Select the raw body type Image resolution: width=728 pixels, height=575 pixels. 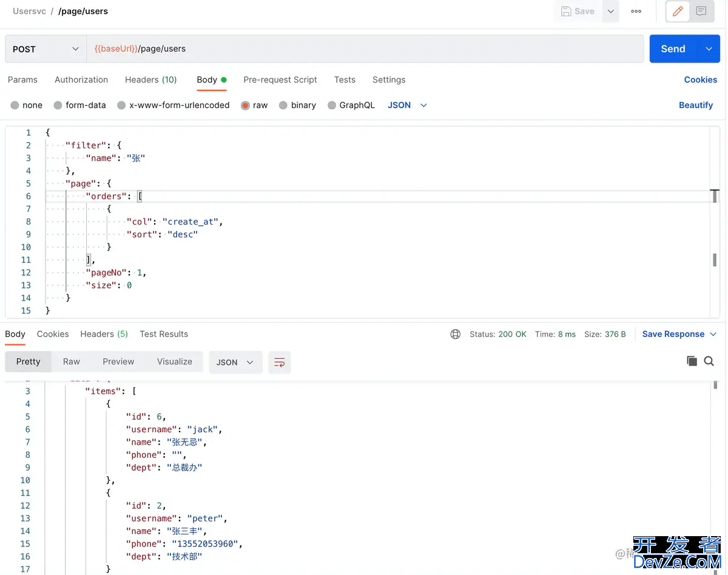(x=254, y=105)
